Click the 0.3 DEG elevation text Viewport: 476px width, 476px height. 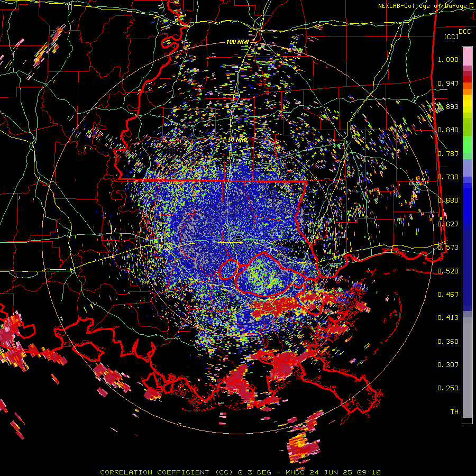point(255,472)
